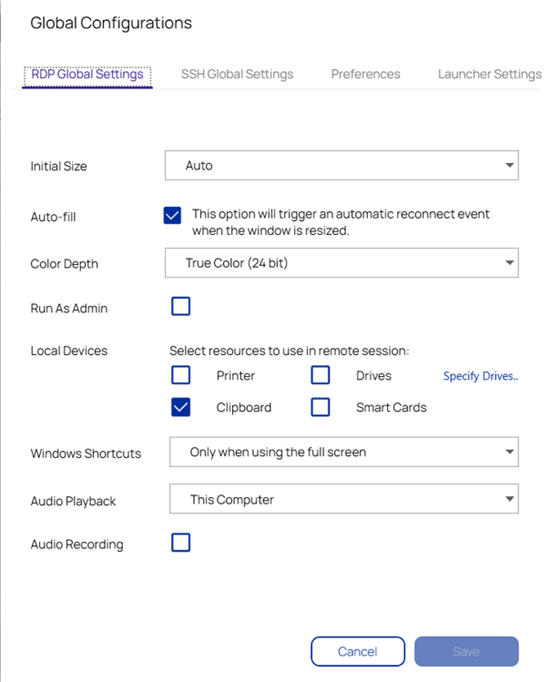The height and width of the screenshot is (682, 547).
Task: Click the Auto value in Initial Size
Action: click(199, 166)
